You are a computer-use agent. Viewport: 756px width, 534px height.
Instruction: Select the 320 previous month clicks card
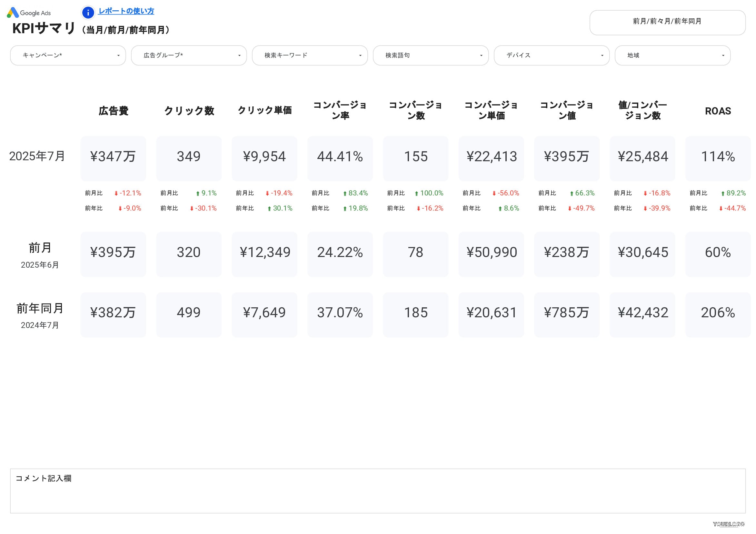coord(189,254)
